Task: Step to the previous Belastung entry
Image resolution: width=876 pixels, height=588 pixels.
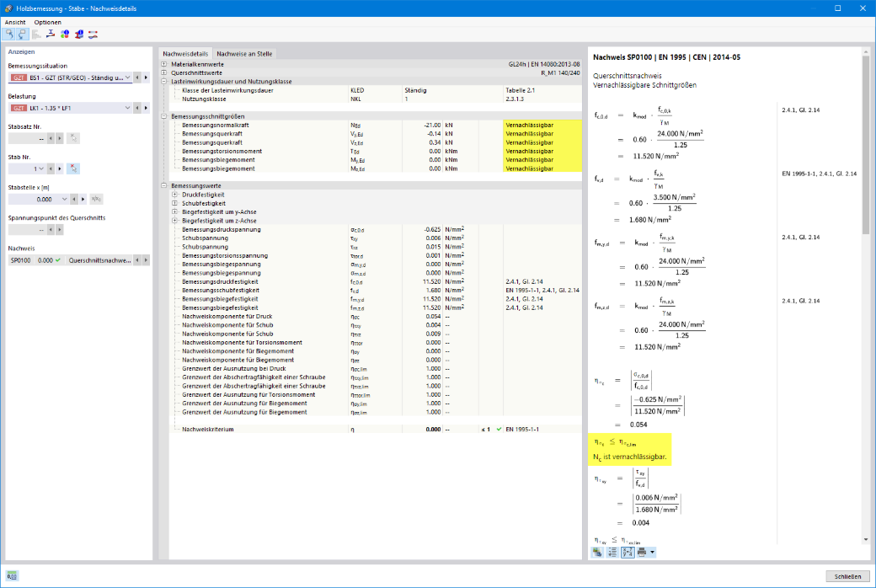Action: (137, 108)
